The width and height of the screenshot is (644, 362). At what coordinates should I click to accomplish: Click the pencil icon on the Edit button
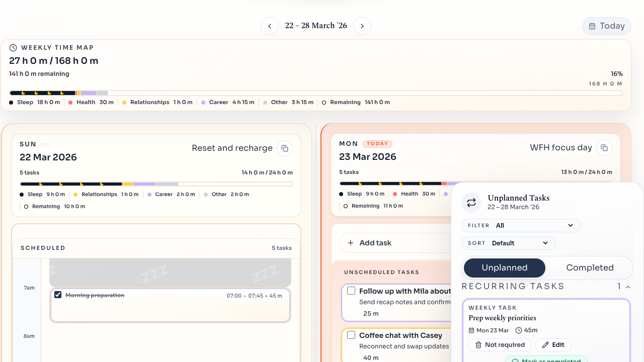point(546,345)
